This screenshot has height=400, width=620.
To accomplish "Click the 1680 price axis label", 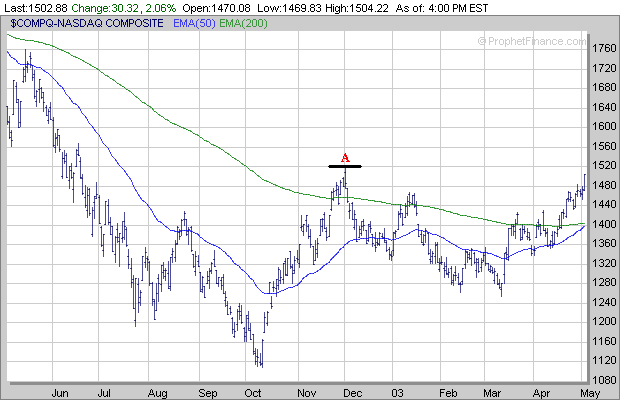I will 604,87.
